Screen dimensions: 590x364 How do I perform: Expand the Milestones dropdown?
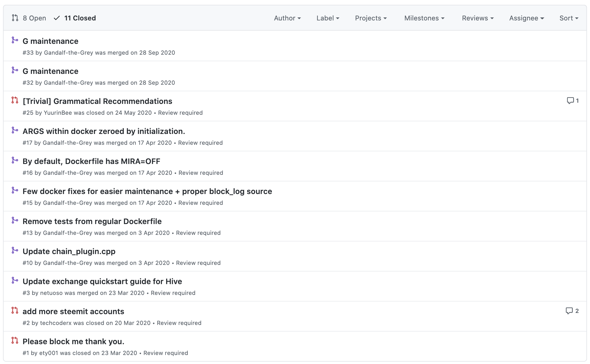tap(424, 18)
